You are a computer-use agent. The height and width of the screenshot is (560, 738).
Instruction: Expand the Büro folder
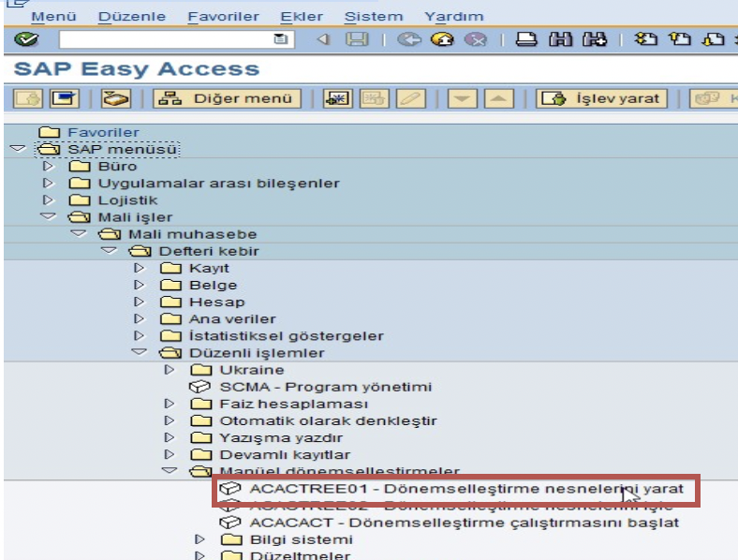click(48, 166)
